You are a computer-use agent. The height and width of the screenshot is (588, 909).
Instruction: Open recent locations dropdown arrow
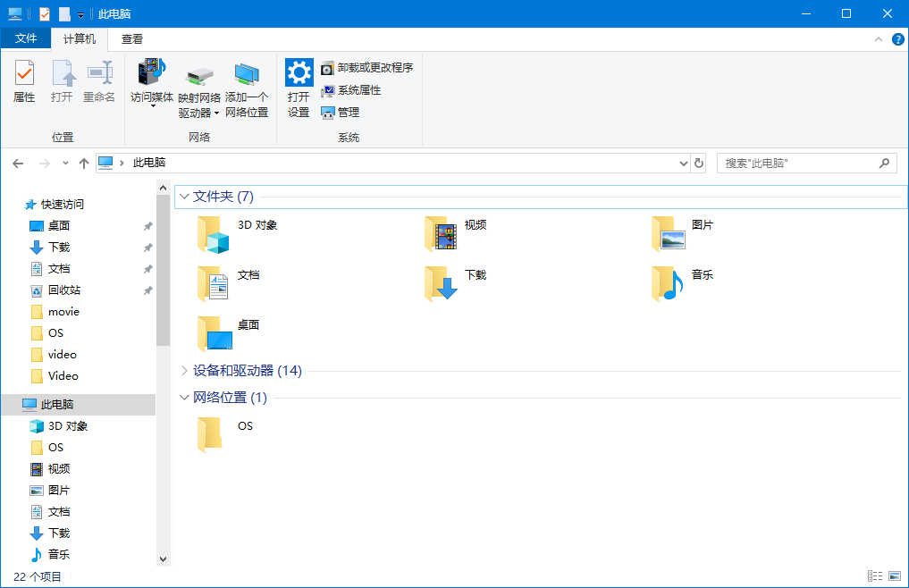65,164
